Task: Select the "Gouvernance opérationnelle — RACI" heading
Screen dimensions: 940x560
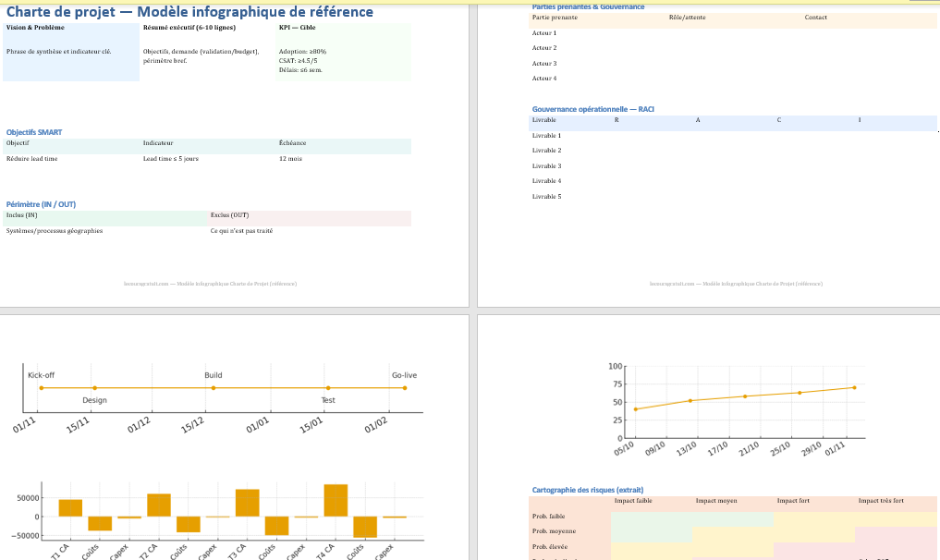Action: (592, 109)
